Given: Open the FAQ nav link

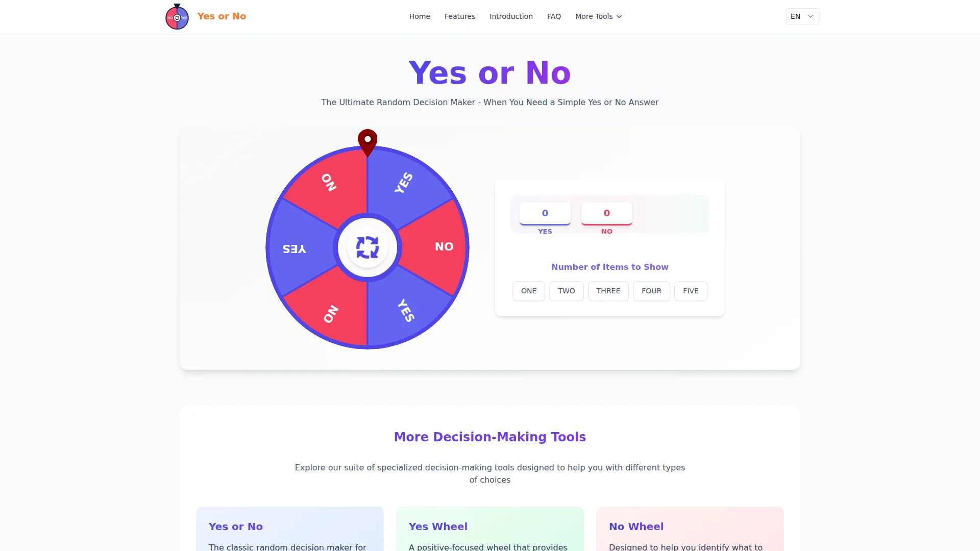Looking at the screenshot, I should tap(554, 16).
